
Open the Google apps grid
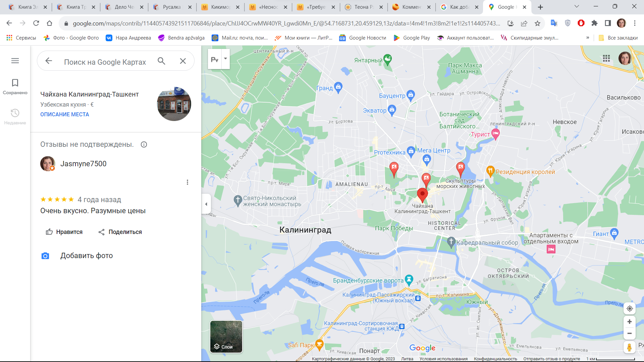(606, 58)
